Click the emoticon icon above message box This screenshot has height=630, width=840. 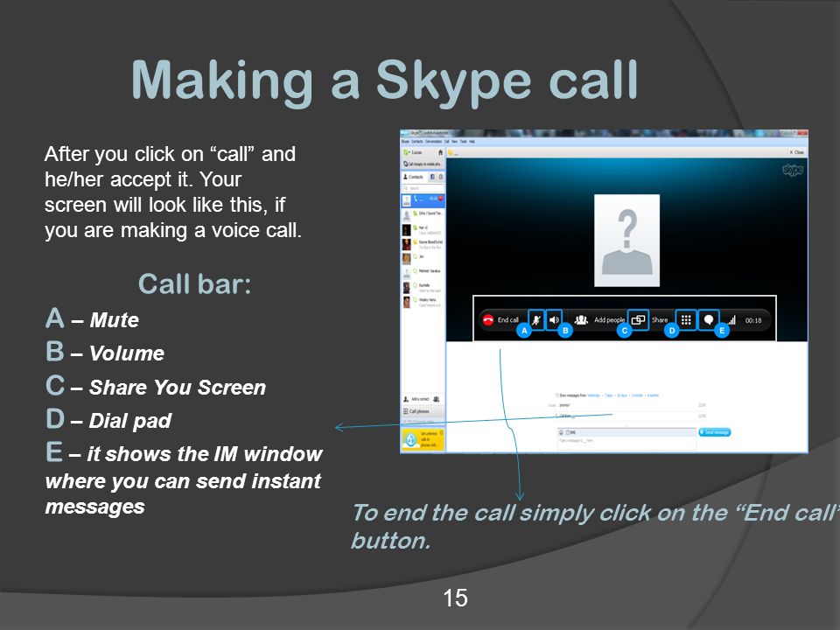point(562,431)
